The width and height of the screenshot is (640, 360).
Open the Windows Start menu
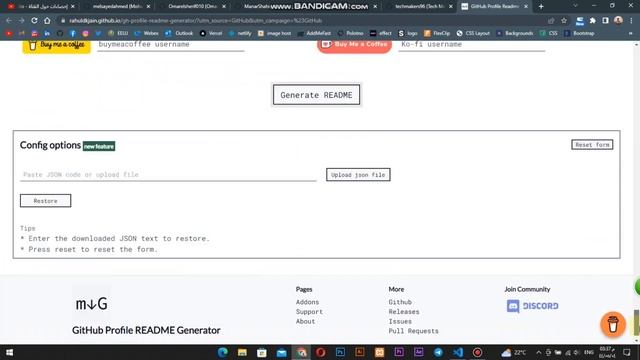(x=9, y=352)
